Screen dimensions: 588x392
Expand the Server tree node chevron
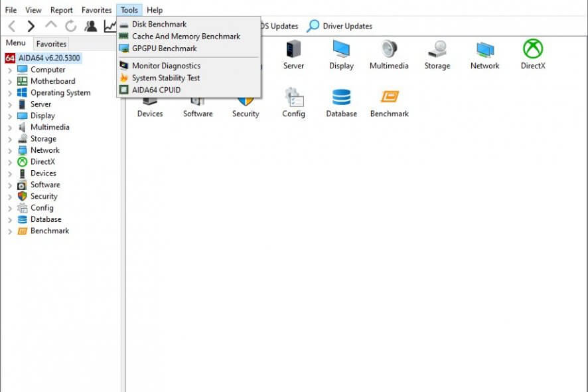click(10, 105)
